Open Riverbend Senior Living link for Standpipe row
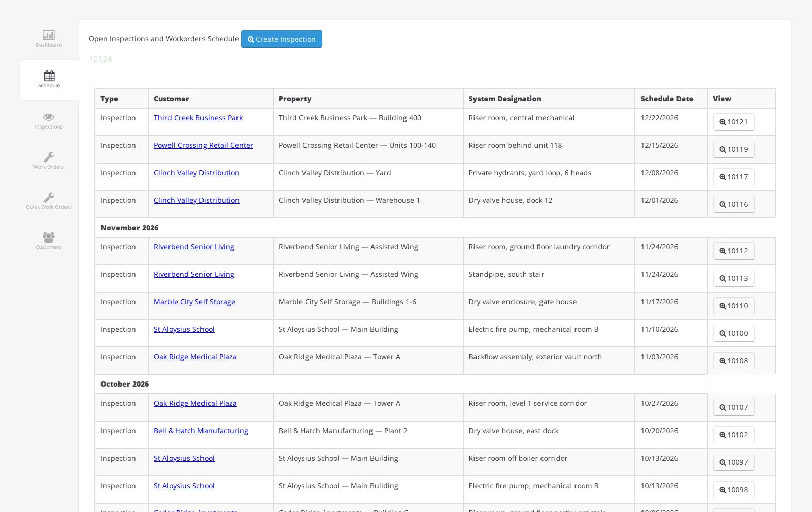 point(194,274)
